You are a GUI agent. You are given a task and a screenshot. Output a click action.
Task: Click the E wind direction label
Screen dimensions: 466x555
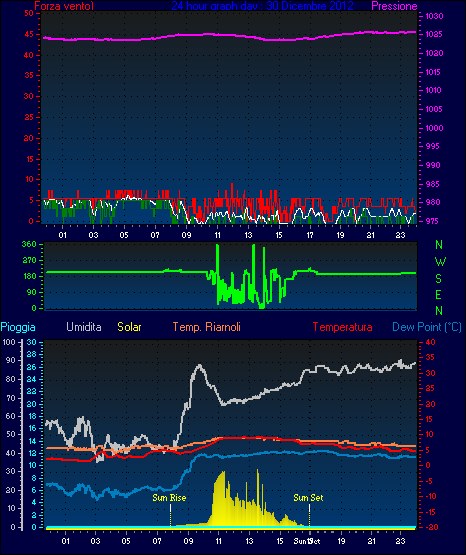tap(438, 294)
